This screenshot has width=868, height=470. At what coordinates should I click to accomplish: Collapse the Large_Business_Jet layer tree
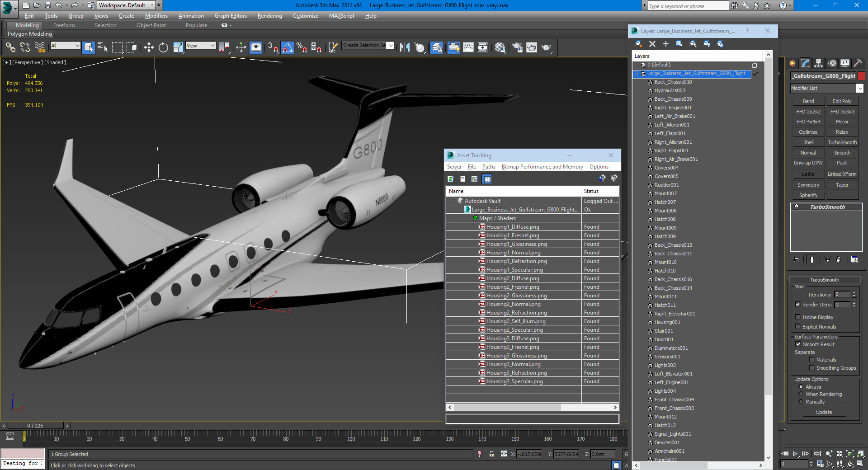[636, 73]
